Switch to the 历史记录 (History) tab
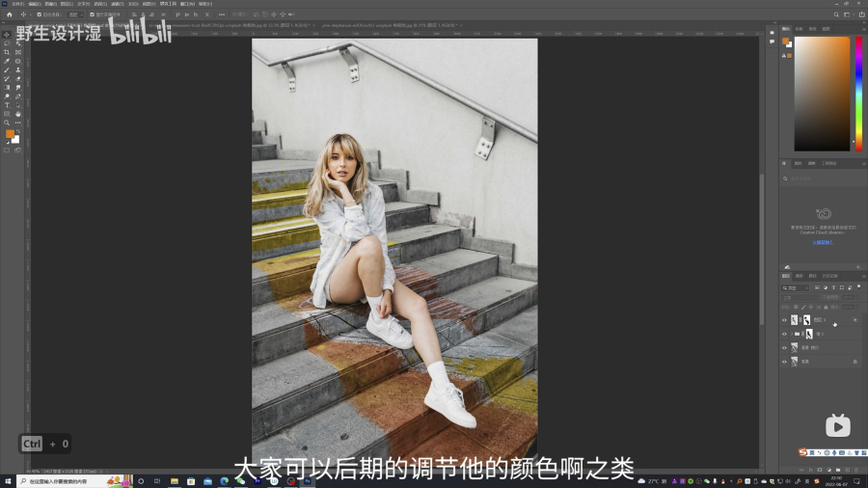The height and width of the screenshot is (488, 868). pos(829,276)
